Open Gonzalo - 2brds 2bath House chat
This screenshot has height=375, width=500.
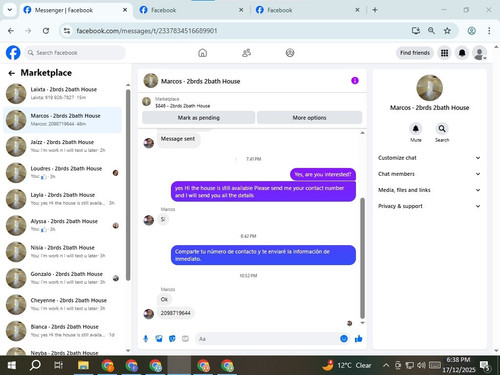62,278
